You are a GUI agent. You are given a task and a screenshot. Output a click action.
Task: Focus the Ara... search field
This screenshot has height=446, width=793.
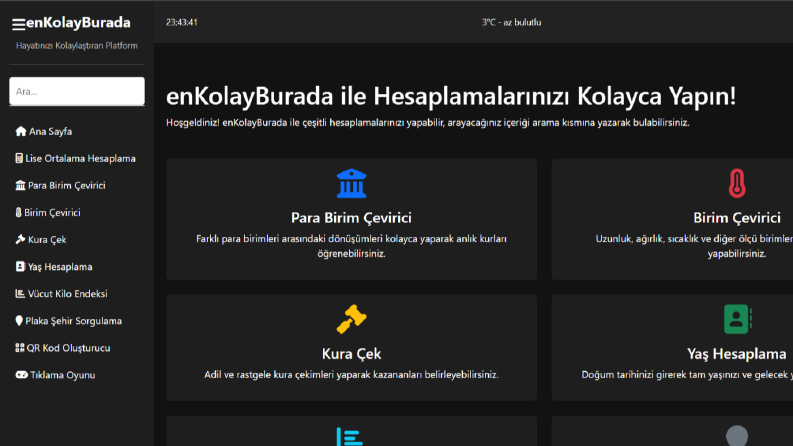(77, 91)
